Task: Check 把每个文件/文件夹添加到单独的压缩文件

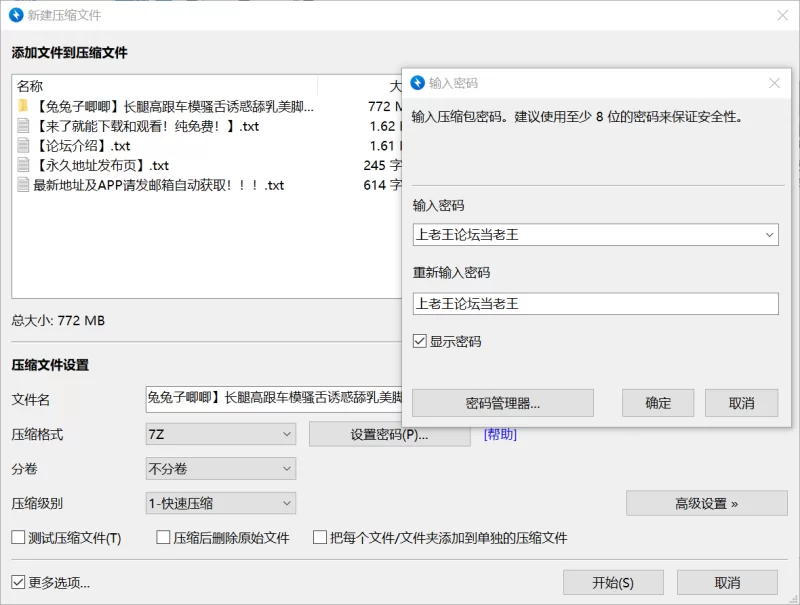Action: click(320, 537)
